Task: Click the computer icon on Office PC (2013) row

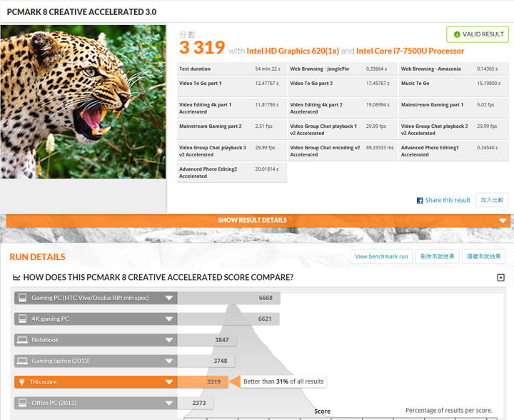Action: 21,403
